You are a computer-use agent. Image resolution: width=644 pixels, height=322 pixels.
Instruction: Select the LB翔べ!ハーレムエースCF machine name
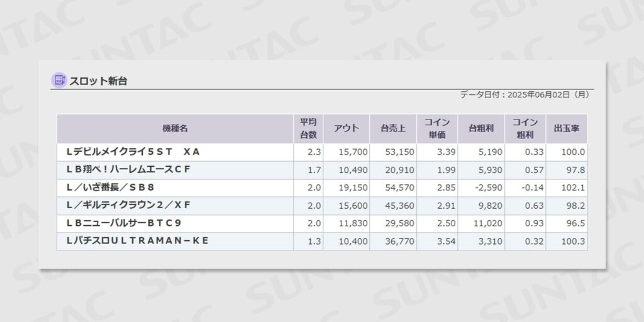(128, 170)
